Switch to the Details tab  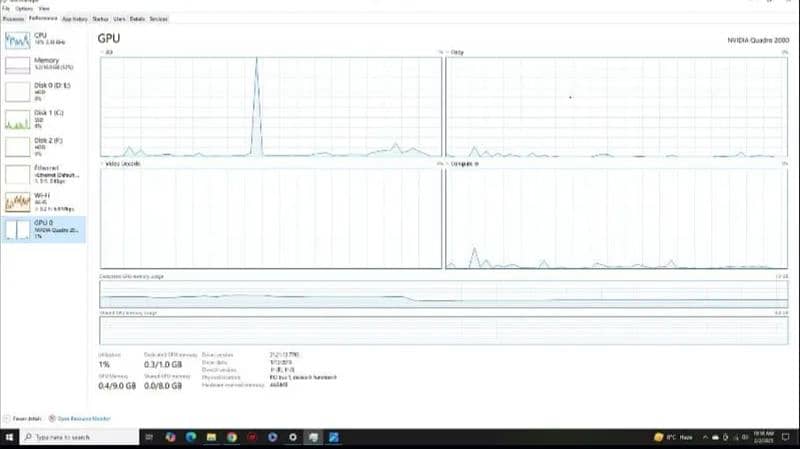point(137,19)
